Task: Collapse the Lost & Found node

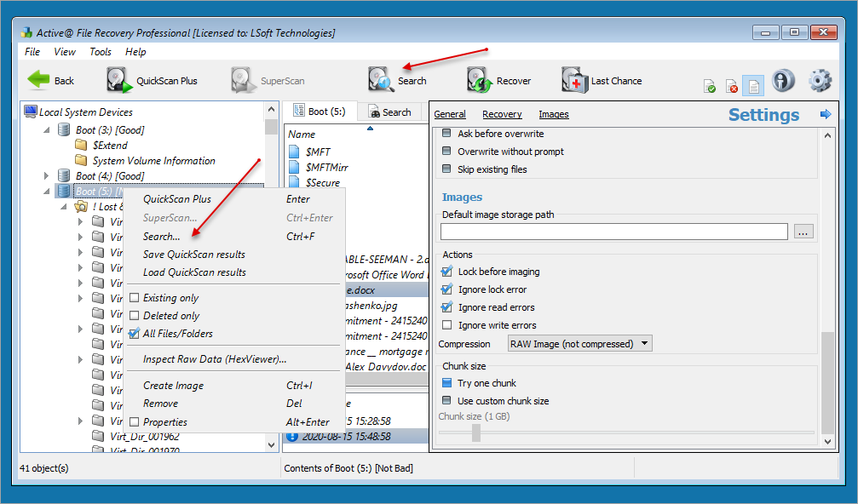Action: pyautogui.click(x=63, y=207)
